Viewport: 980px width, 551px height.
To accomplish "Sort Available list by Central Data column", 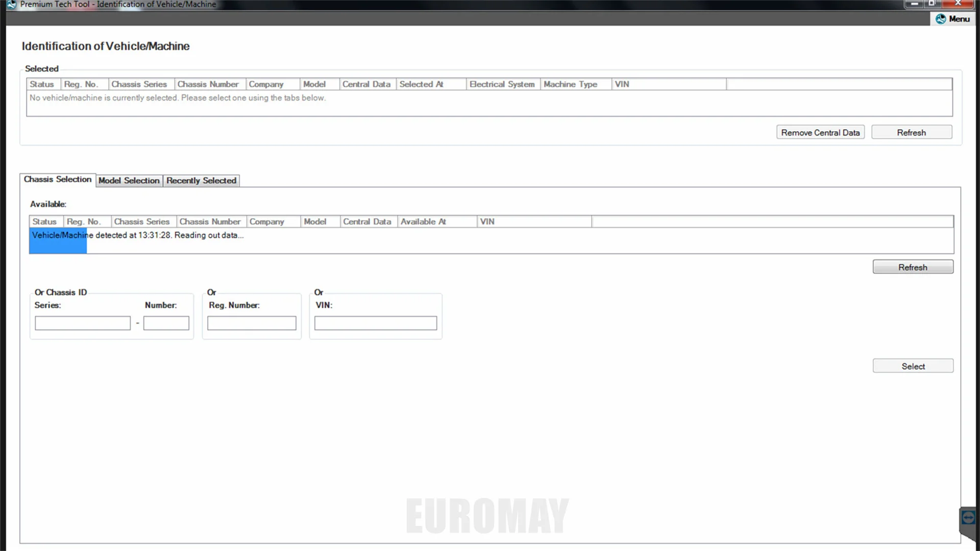I will click(x=369, y=222).
